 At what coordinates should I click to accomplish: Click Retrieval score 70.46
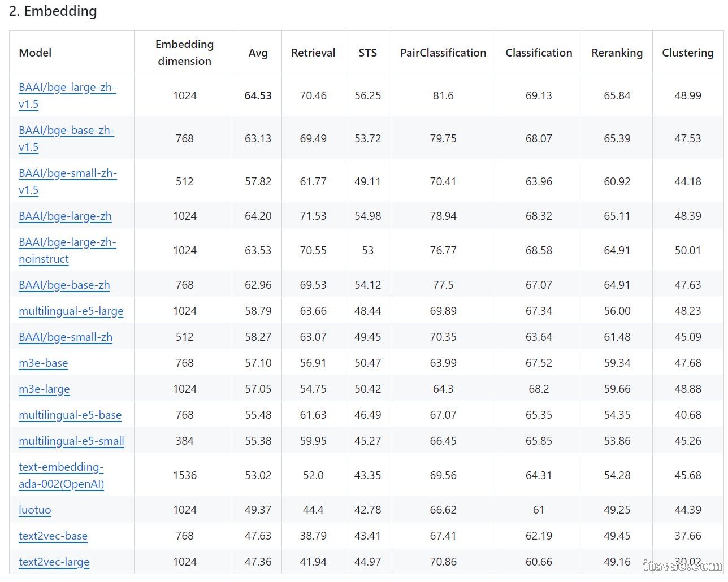[313, 95]
